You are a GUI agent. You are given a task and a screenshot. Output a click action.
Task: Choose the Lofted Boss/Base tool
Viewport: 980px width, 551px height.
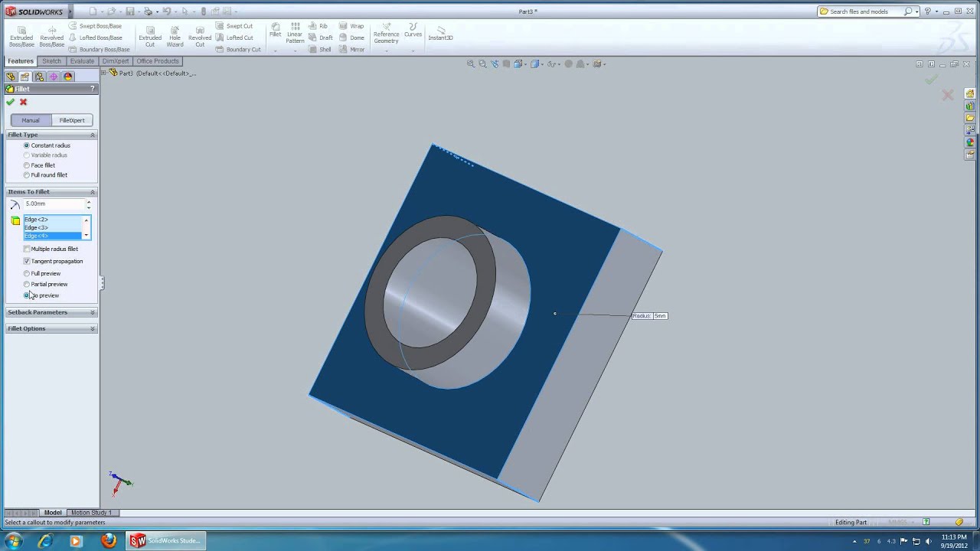click(x=95, y=37)
